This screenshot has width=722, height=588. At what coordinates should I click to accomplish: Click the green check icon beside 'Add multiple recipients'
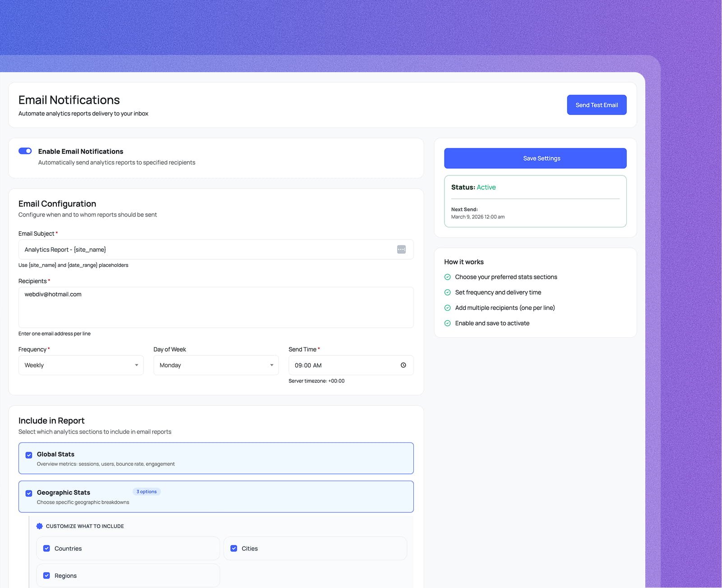pos(447,308)
